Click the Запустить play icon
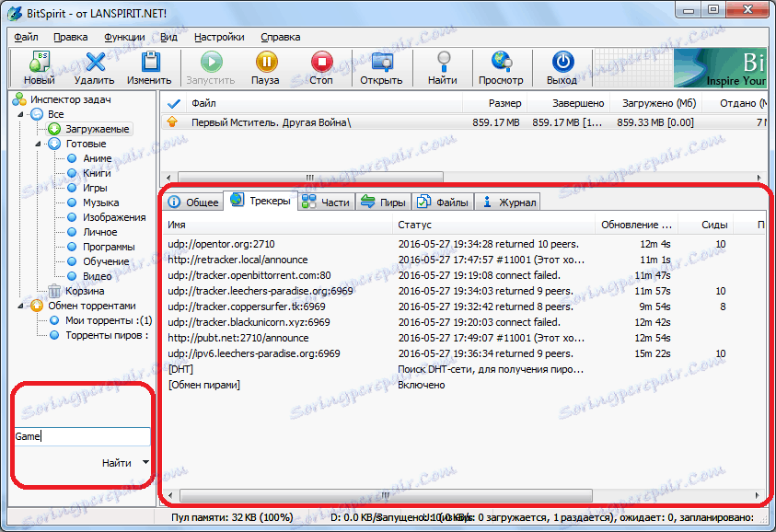776x532 pixels. coord(212,63)
